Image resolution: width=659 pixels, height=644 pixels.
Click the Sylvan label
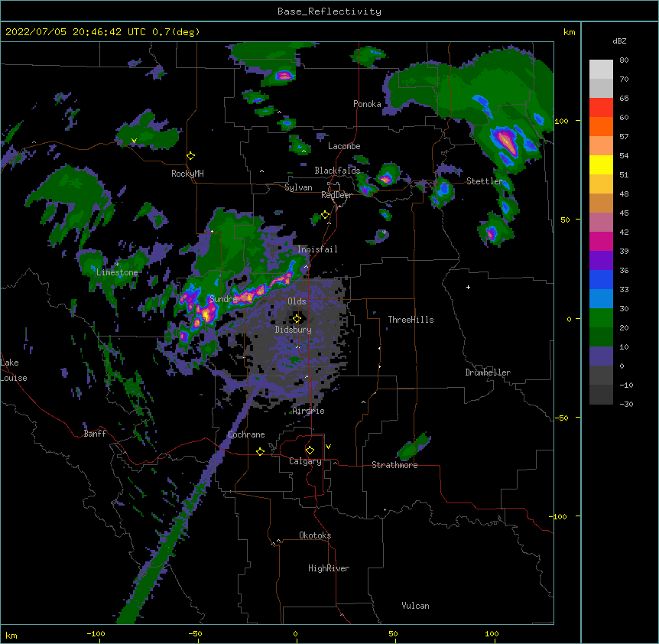click(298, 187)
